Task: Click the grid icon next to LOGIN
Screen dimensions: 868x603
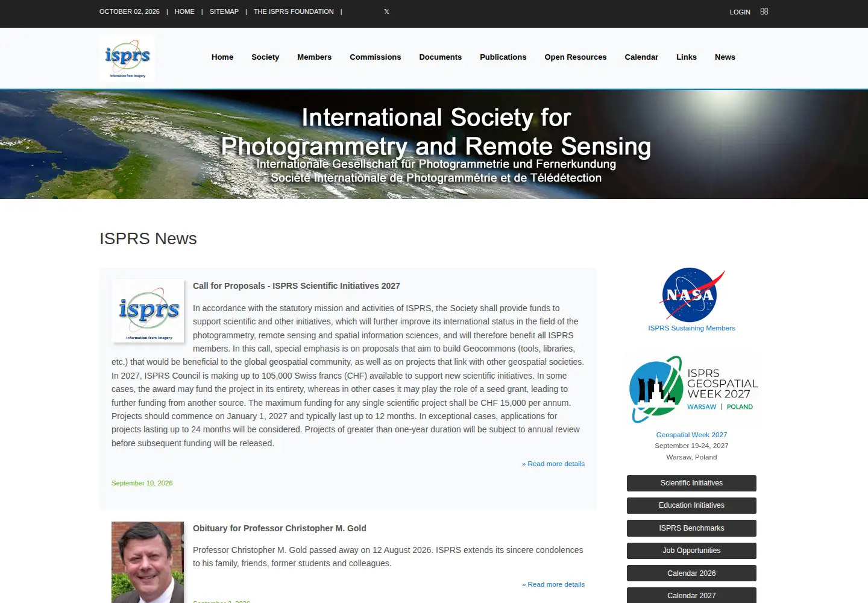Action: (x=764, y=11)
